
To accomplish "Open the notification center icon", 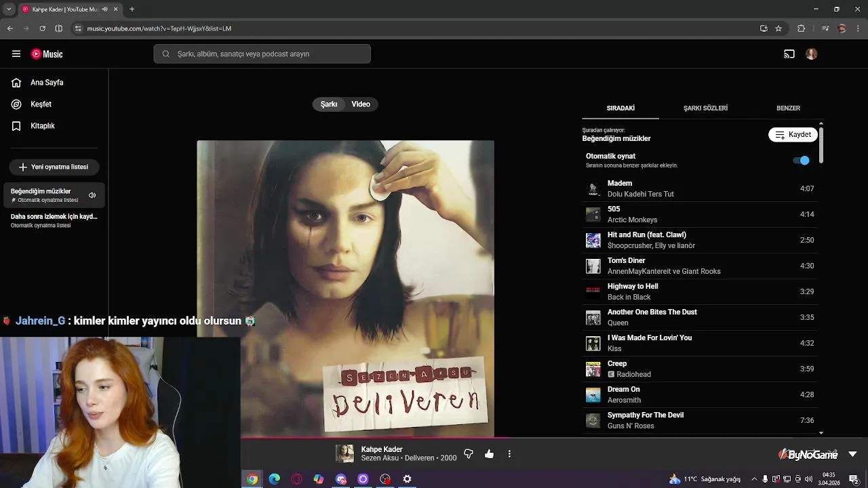I will (x=854, y=479).
